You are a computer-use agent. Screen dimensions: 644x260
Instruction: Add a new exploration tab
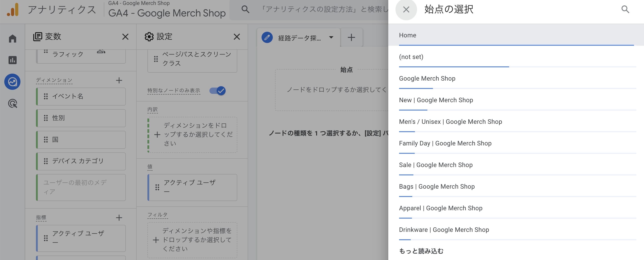(351, 38)
